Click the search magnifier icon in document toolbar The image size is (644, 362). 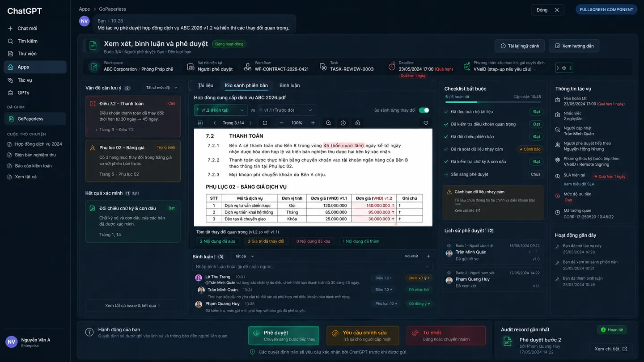click(x=329, y=123)
